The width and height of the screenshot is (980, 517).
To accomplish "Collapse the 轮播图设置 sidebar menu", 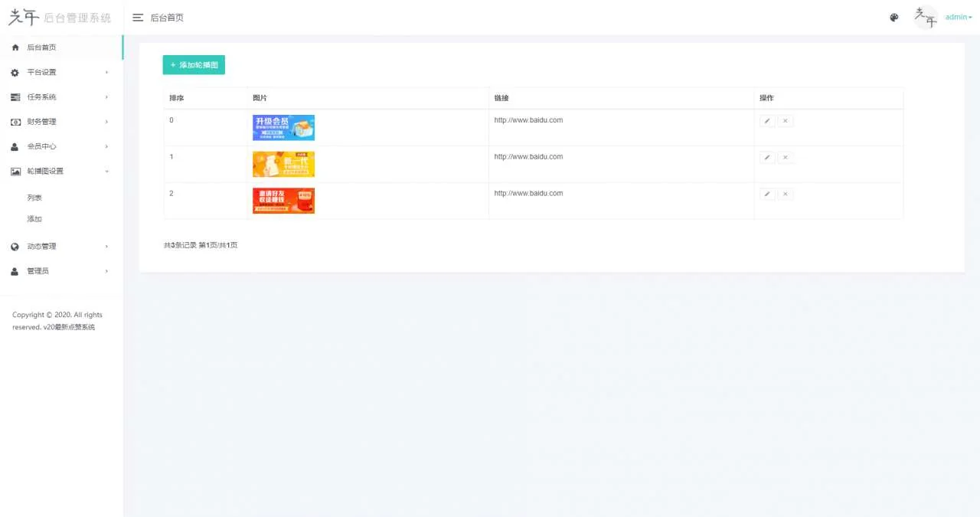I will pos(60,172).
